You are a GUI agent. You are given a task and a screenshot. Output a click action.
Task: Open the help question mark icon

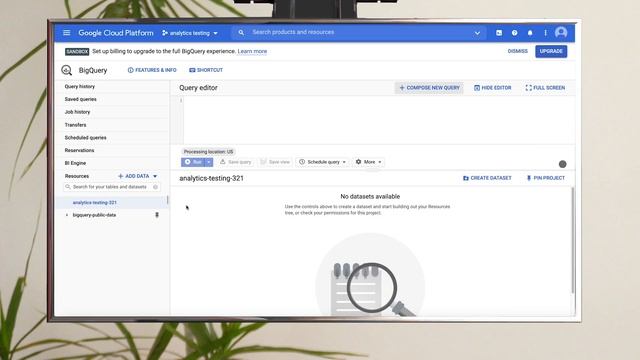pos(514,33)
